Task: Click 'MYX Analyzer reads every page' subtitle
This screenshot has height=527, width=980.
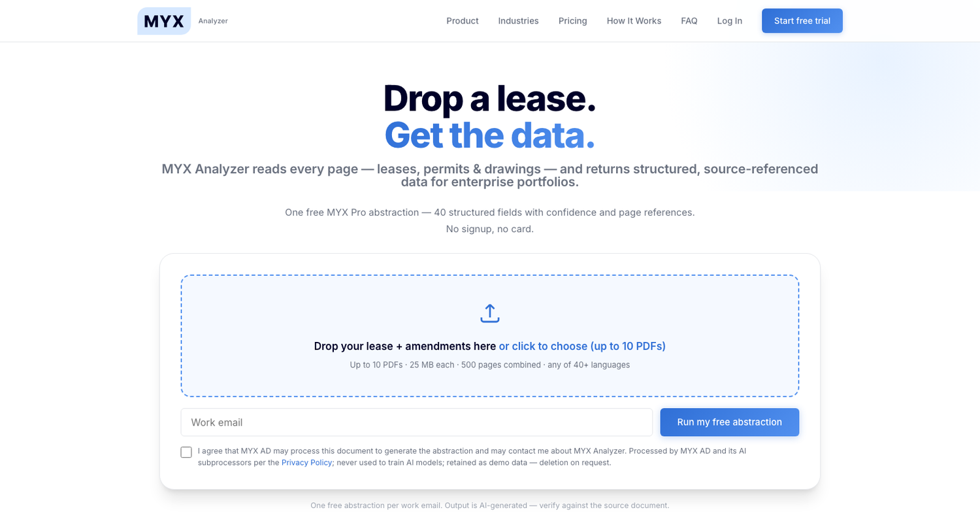Action: pyautogui.click(x=490, y=175)
